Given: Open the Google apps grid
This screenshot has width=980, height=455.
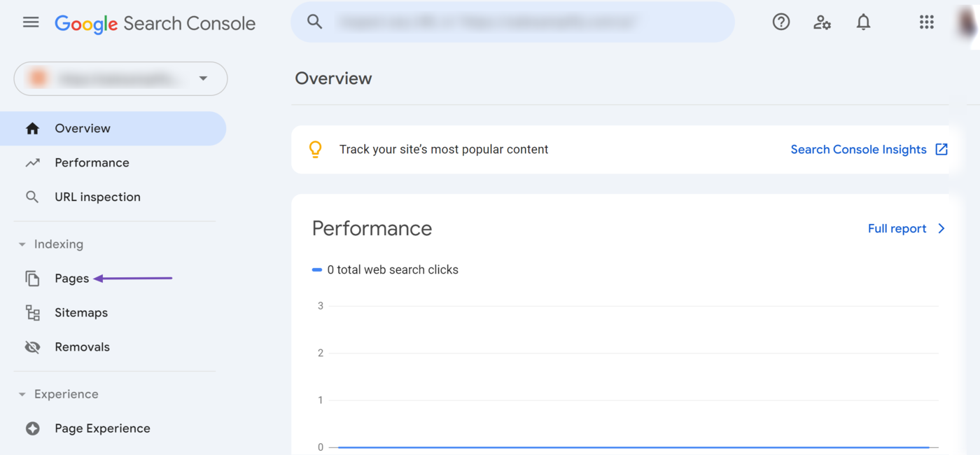Looking at the screenshot, I should coord(927,22).
